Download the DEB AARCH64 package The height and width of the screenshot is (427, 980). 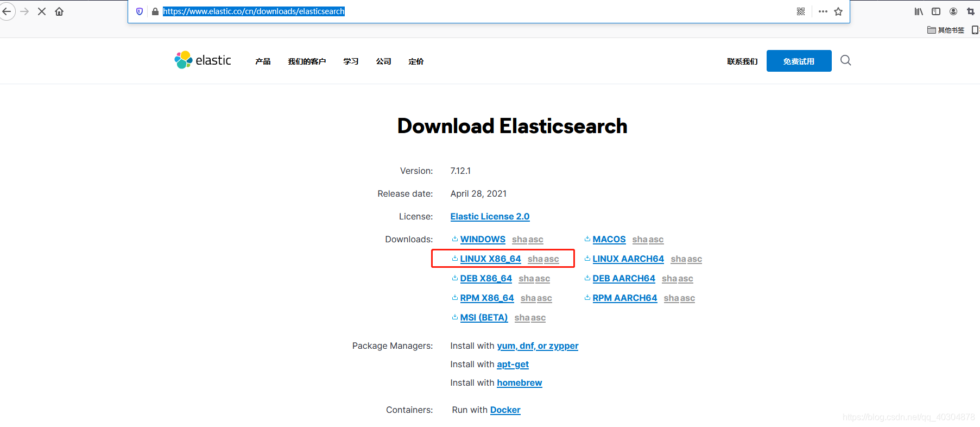pyautogui.click(x=624, y=278)
